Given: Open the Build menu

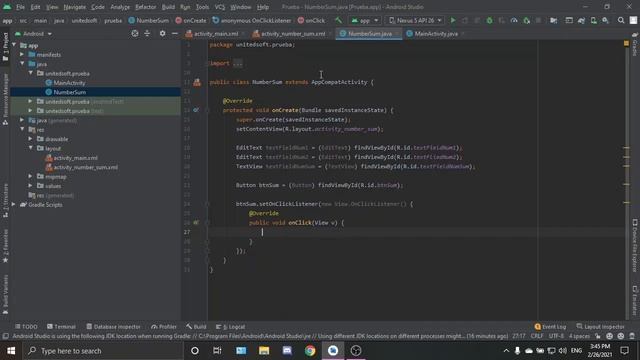Looking at the screenshot, I should click(x=168, y=7).
